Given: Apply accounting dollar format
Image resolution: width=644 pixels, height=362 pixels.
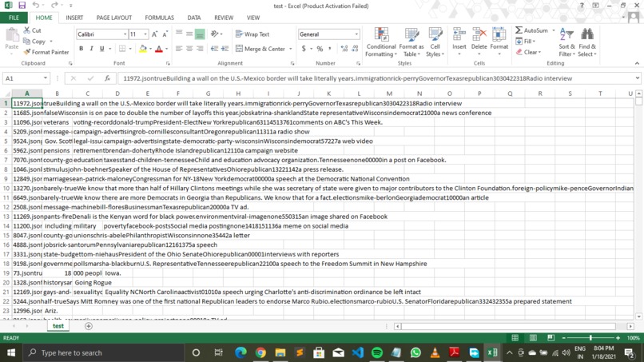Looking at the screenshot, I should 304,49.
